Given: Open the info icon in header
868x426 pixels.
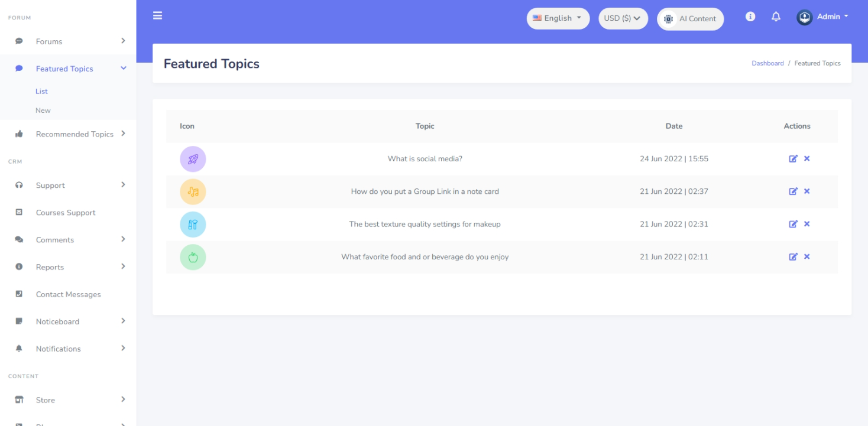Looking at the screenshot, I should pyautogui.click(x=750, y=17).
